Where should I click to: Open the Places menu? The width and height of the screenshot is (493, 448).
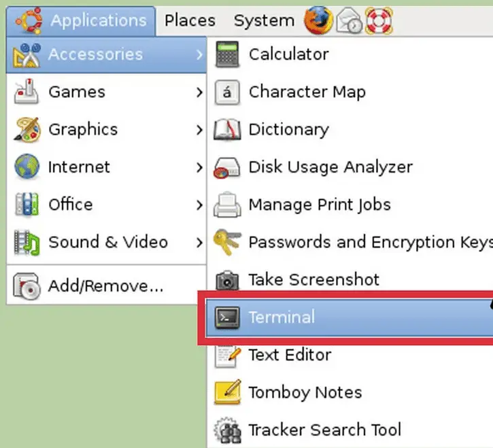[x=190, y=21]
